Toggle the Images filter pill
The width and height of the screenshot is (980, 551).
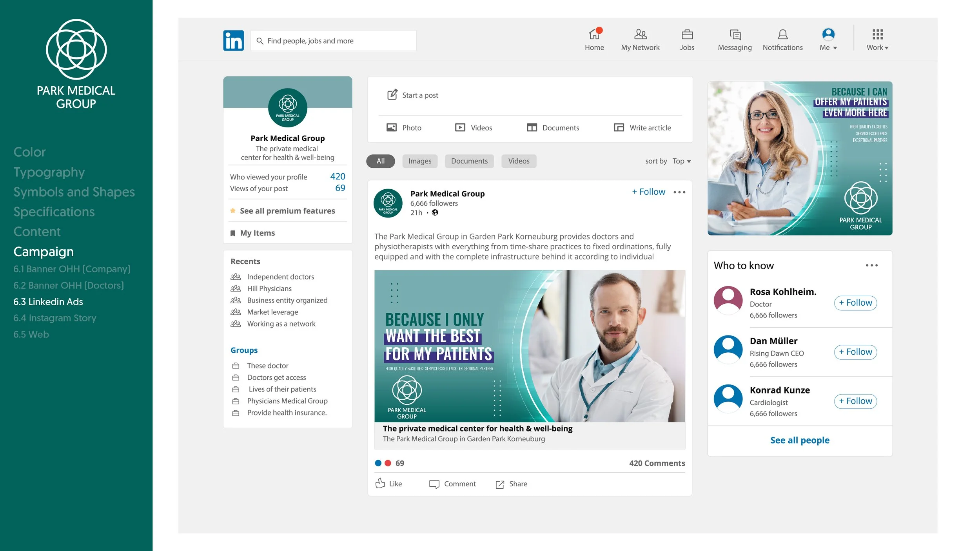click(x=419, y=161)
